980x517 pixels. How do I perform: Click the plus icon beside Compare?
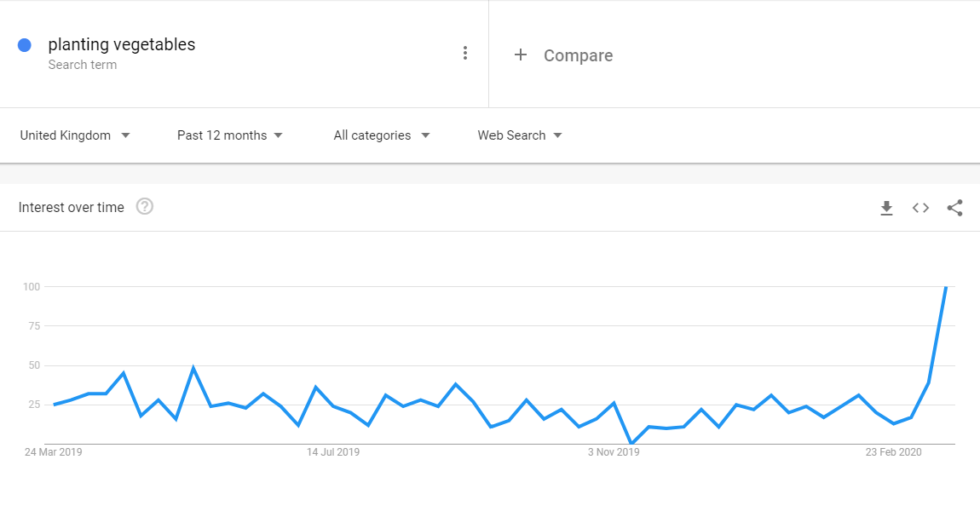[x=521, y=55]
